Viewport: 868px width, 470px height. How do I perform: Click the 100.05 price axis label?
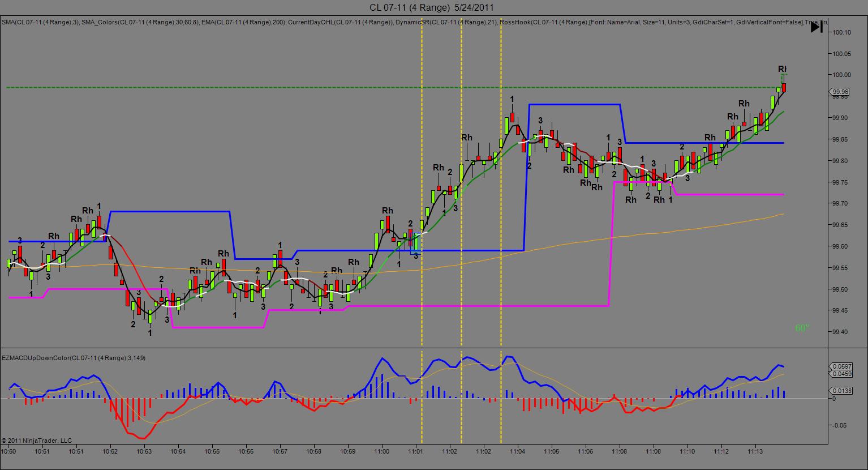pyautogui.click(x=843, y=54)
